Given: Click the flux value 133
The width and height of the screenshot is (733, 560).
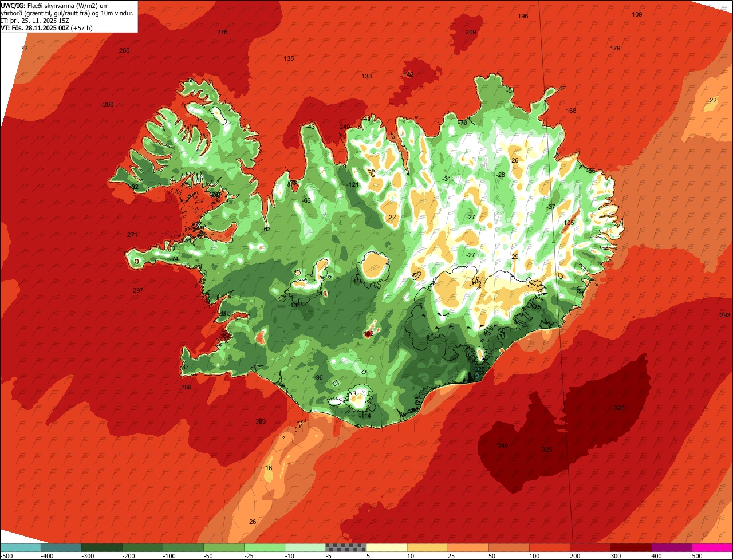Looking at the screenshot, I should (366, 76).
